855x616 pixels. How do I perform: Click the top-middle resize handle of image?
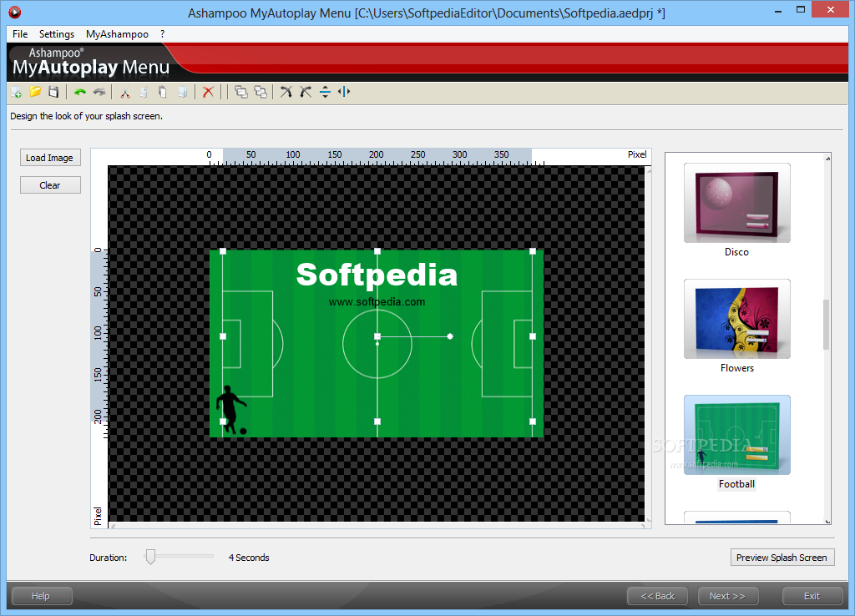coord(377,251)
